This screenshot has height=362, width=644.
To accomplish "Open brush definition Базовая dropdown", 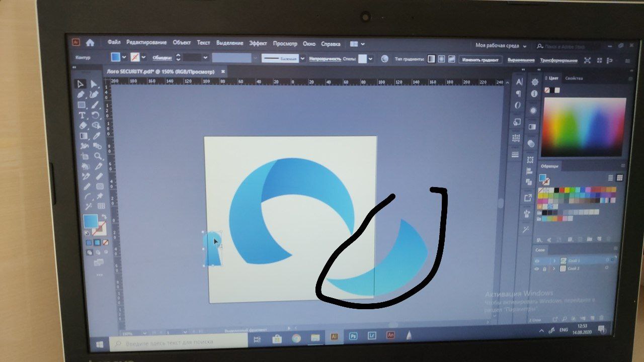I will pyautogui.click(x=302, y=58).
